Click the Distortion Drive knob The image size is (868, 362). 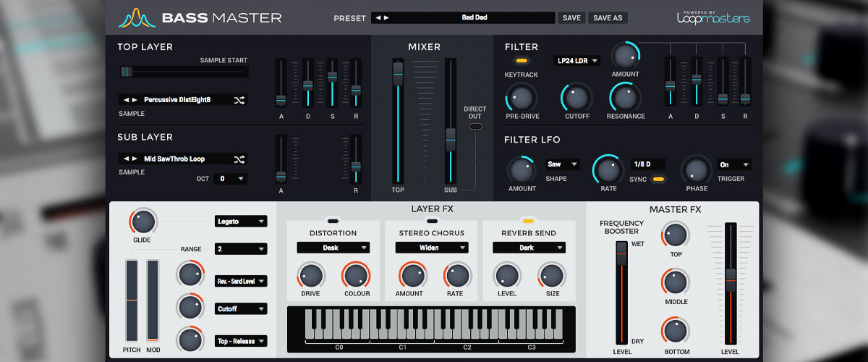(310, 274)
